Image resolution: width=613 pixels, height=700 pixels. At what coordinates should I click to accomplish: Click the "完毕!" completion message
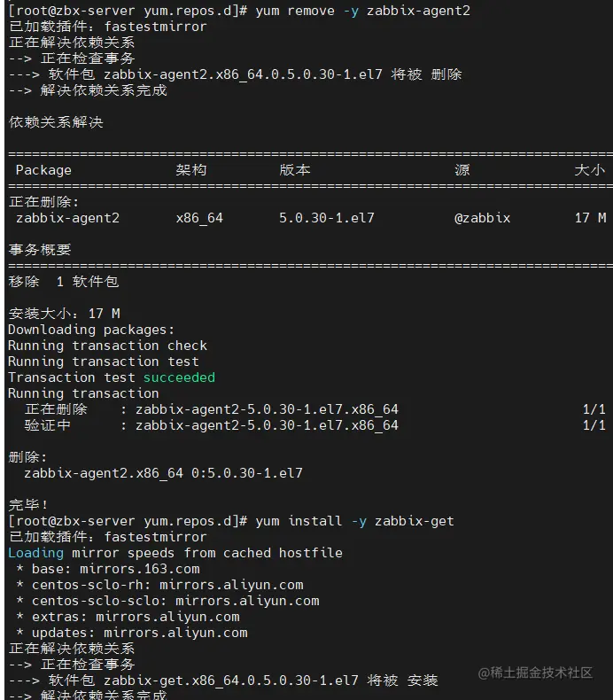coord(28,505)
